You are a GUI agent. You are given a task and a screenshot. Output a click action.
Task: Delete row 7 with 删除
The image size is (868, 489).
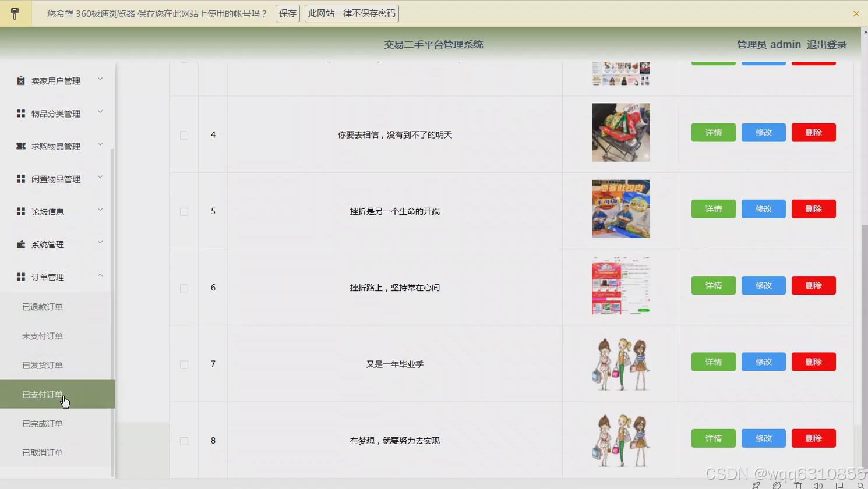tap(814, 362)
